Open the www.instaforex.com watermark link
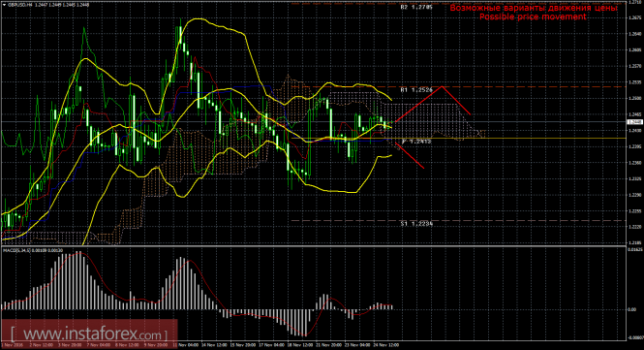This screenshot has height=350, width=644. coord(89,334)
